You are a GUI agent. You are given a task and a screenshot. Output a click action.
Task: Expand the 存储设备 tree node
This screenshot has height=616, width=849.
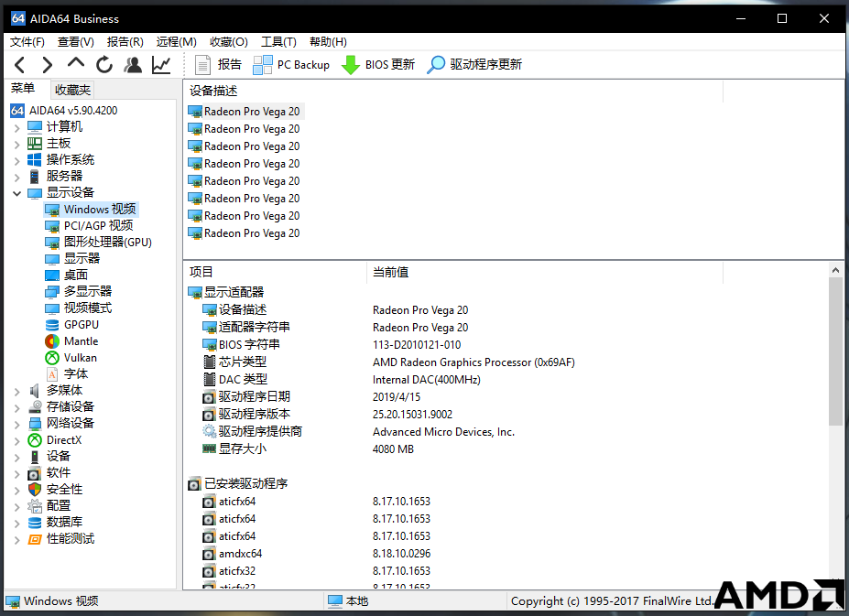16,407
